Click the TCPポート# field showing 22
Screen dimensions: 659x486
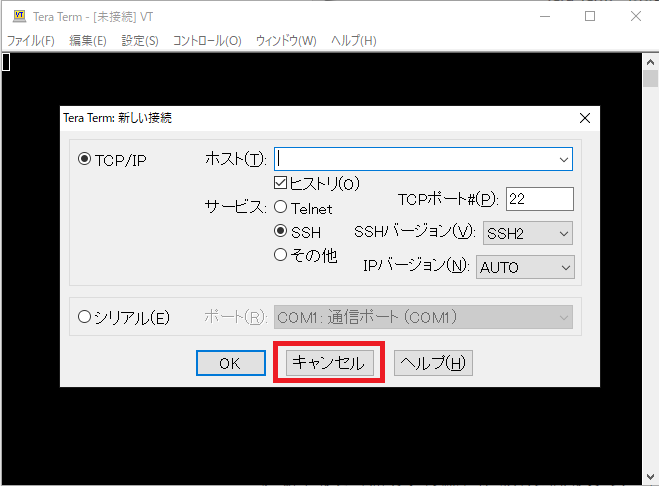click(x=540, y=199)
